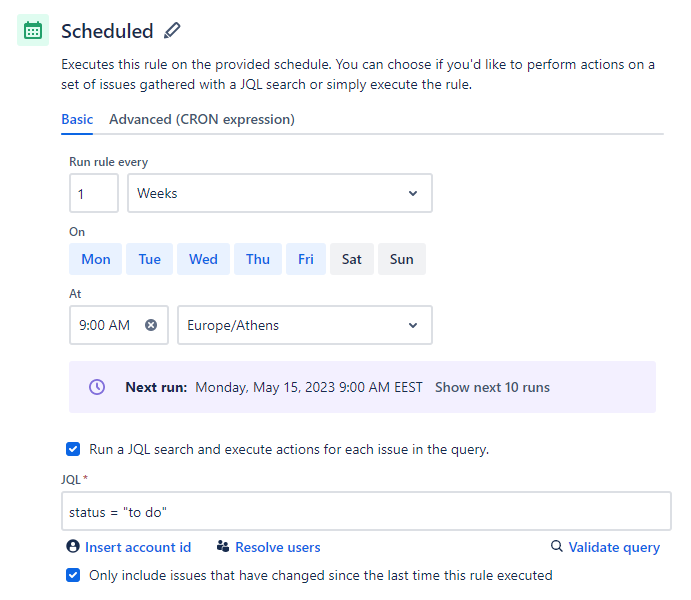Screen dimensions: 691x600
Task: Open the Weeks interval dropdown
Action: pos(280,193)
